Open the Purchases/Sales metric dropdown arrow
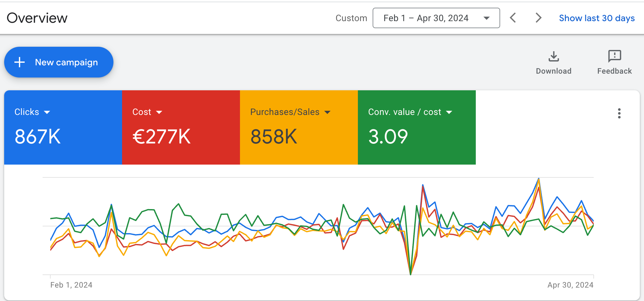Viewport: 644px width, 301px height. click(x=327, y=112)
